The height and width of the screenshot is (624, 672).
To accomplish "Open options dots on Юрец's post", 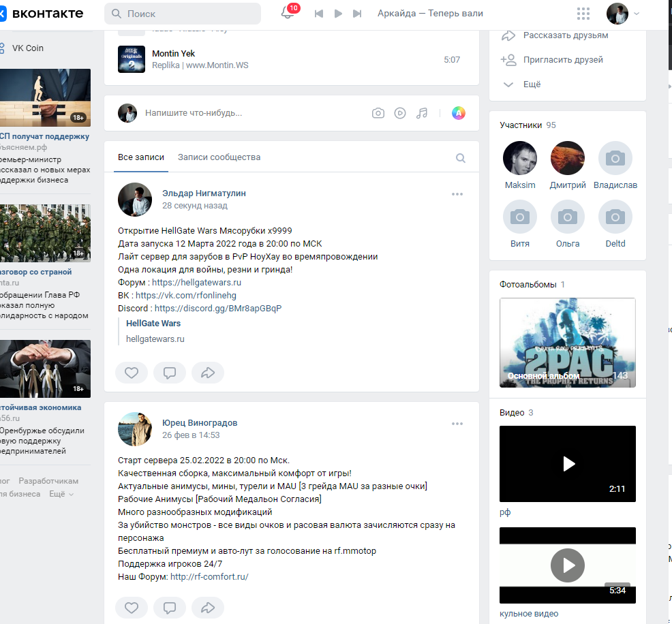I will 457,424.
